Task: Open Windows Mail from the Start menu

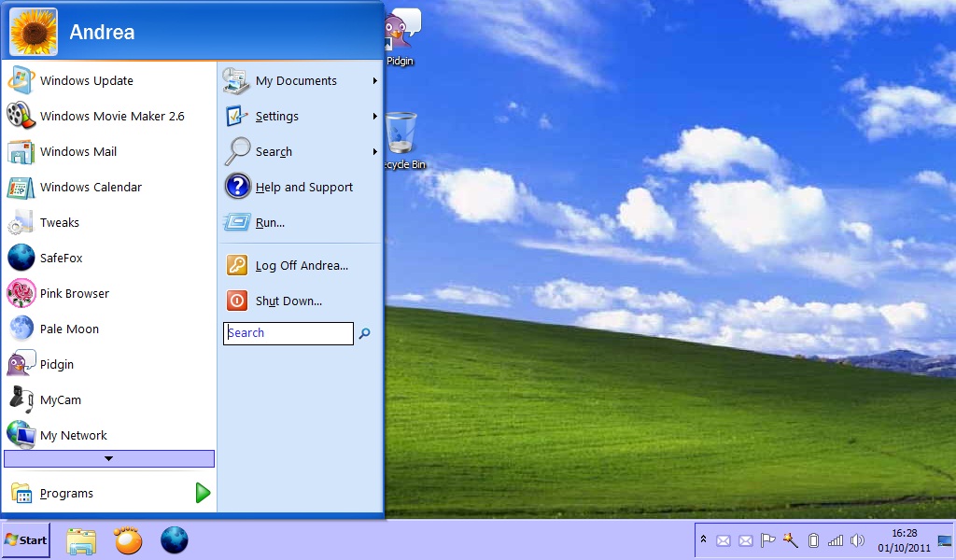Action: tap(109, 151)
